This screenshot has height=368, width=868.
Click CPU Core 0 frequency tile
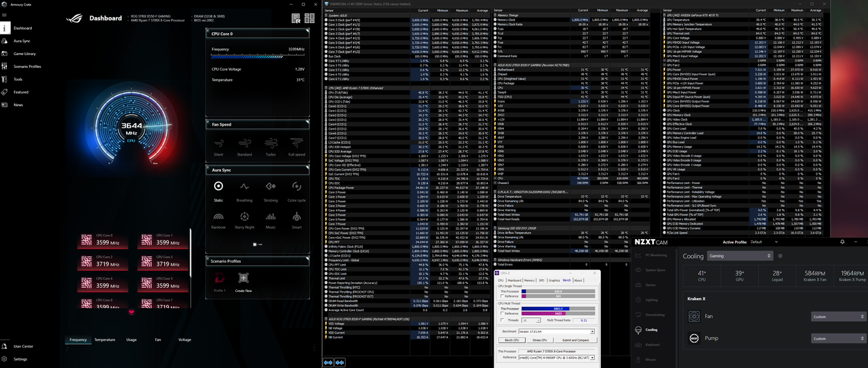click(x=102, y=240)
